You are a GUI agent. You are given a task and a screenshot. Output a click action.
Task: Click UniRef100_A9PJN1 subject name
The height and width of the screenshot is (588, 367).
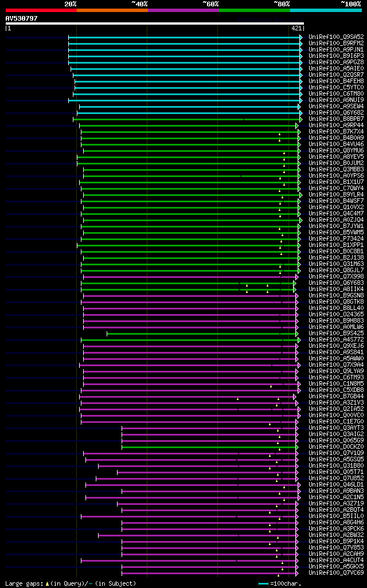(336, 49)
